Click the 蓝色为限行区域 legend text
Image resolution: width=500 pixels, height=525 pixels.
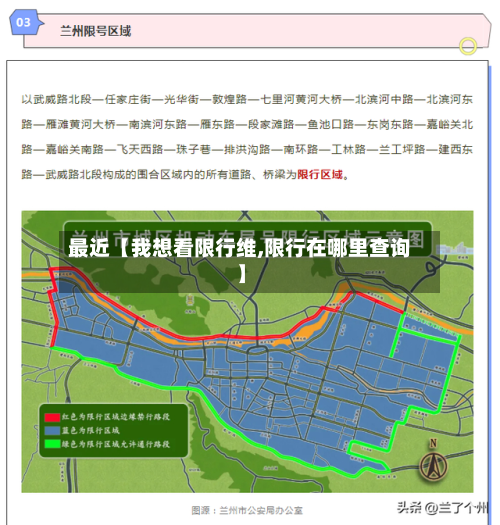click(x=90, y=430)
